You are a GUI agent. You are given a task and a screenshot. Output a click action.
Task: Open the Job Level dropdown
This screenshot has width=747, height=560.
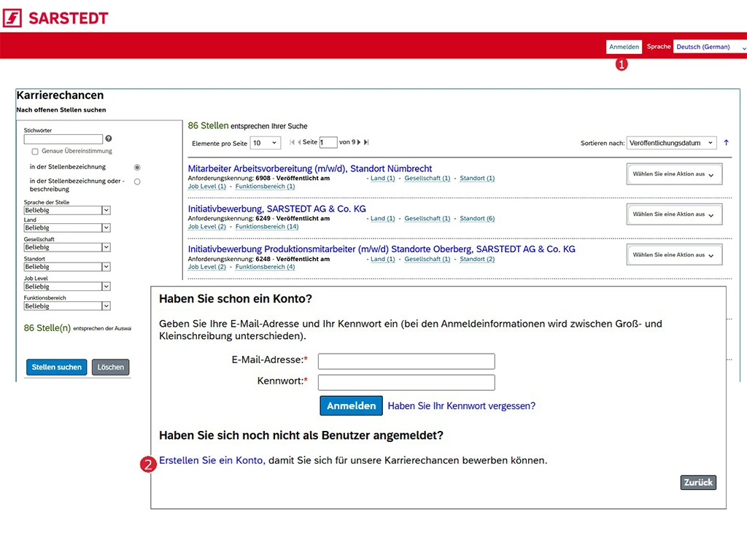67,286
